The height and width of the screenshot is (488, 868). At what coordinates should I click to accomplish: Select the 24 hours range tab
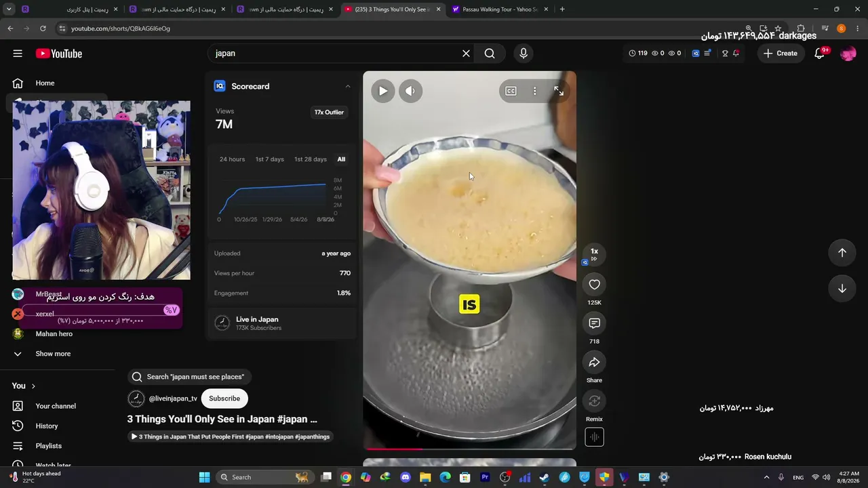click(232, 159)
